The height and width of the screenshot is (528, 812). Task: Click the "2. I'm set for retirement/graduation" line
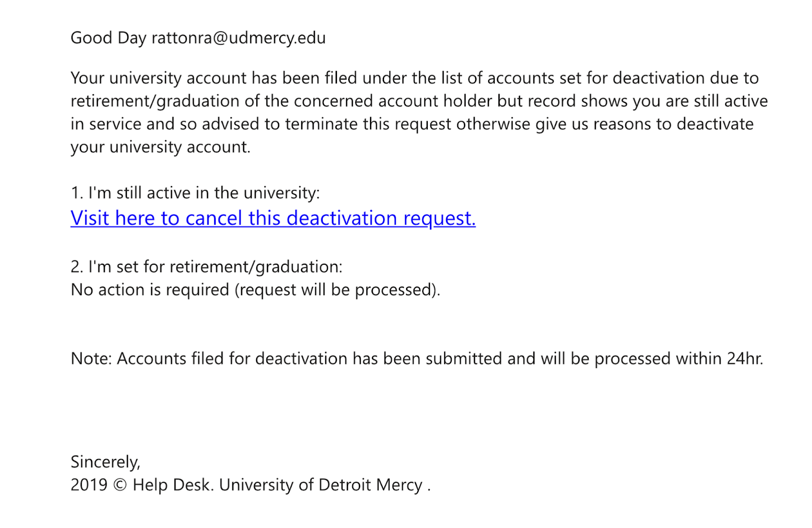206,266
